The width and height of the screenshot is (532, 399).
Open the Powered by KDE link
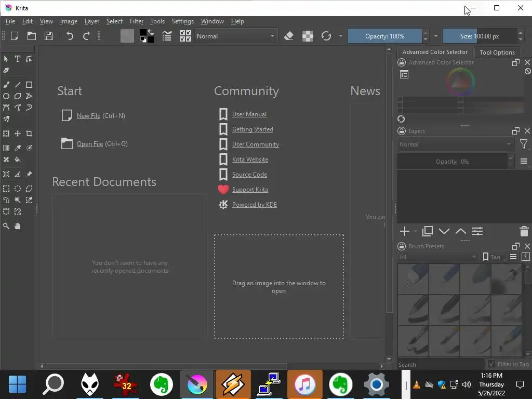(x=255, y=205)
